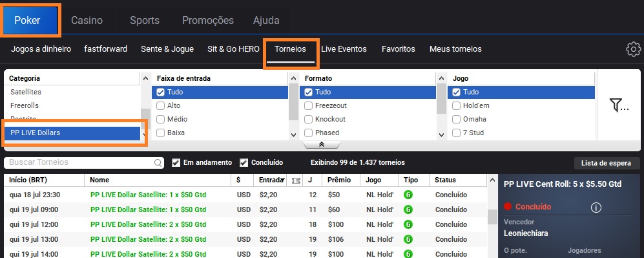Collapse the filter panel with double chevron
644x258 pixels.
coord(322,144)
